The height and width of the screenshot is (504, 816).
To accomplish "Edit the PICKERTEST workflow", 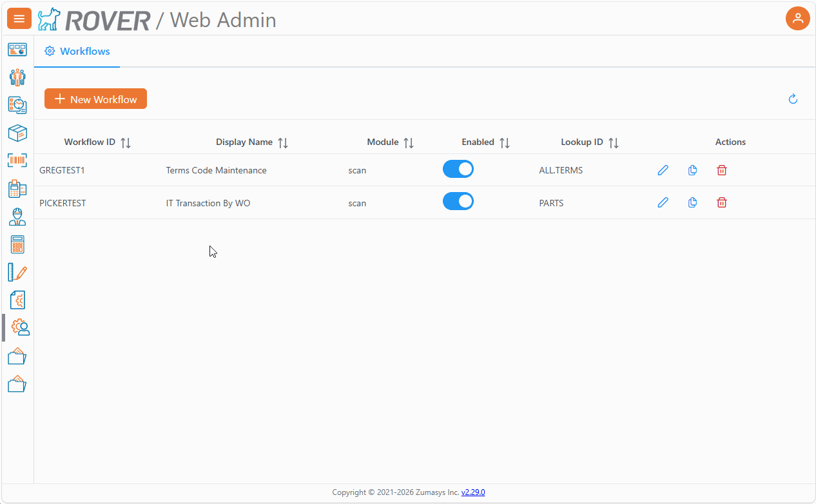I will click(x=663, y=202).
